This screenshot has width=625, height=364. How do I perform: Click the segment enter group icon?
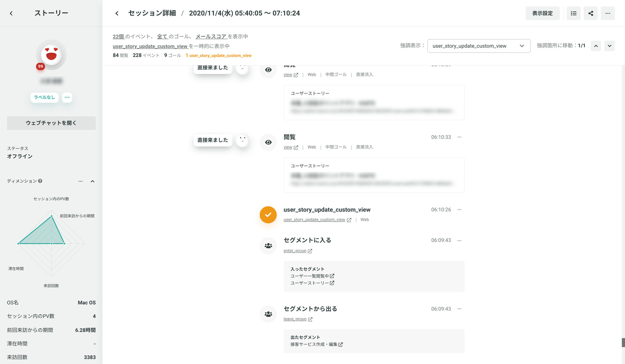pos(268,246)
